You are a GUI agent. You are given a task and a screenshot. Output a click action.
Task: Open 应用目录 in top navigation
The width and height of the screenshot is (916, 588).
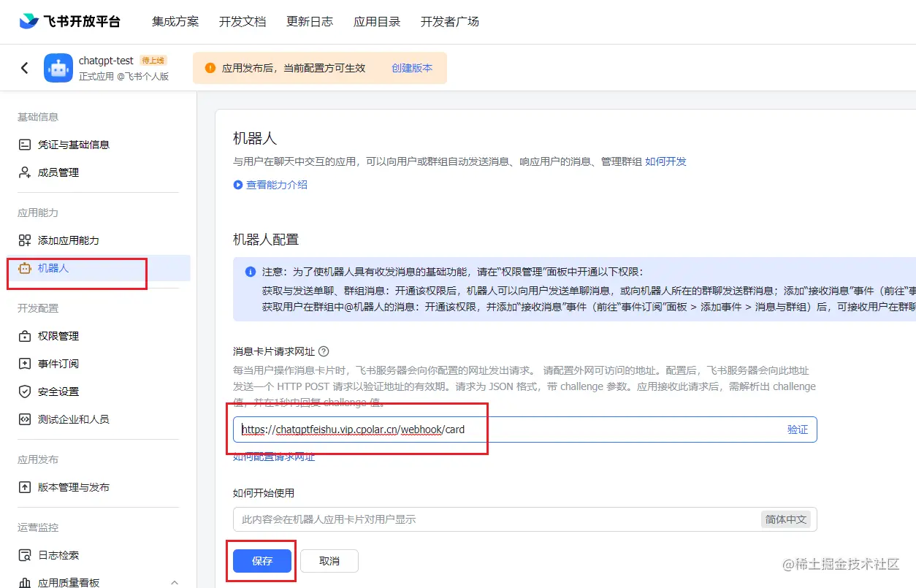click(x=377, y=21)
